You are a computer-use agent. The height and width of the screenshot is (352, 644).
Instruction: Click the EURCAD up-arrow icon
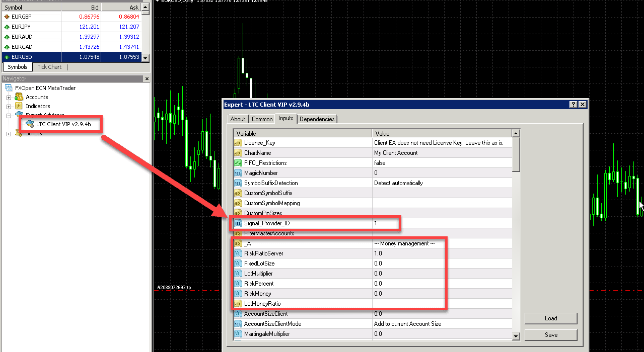pos(7,47)
